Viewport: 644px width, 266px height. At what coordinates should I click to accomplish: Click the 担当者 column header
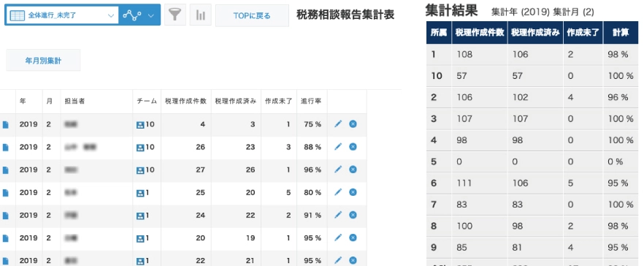tap(74, 101)
